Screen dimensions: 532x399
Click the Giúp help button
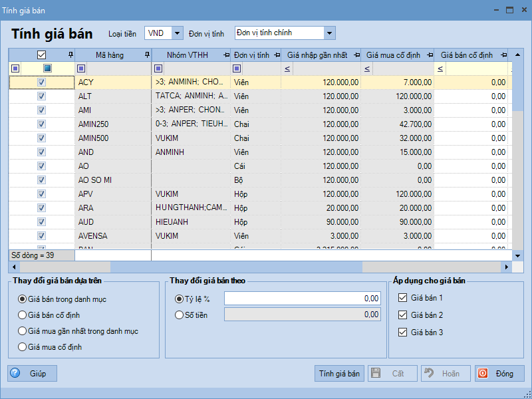click(32, 374)
